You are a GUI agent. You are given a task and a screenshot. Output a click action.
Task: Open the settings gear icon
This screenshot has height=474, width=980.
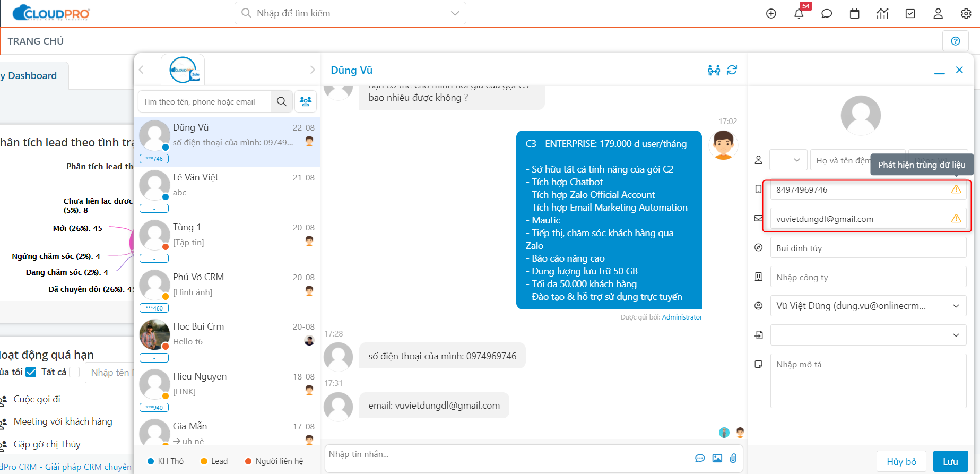(x=966, y=14)
